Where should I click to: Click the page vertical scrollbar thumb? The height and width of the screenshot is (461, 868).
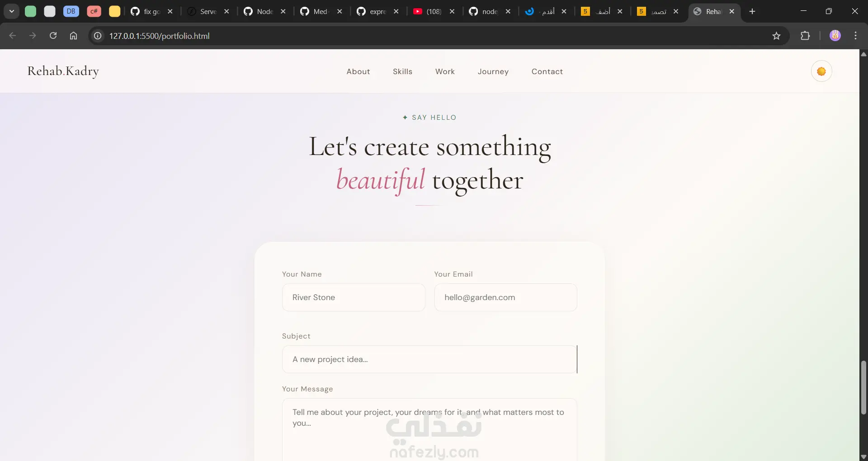coord(863,387)
